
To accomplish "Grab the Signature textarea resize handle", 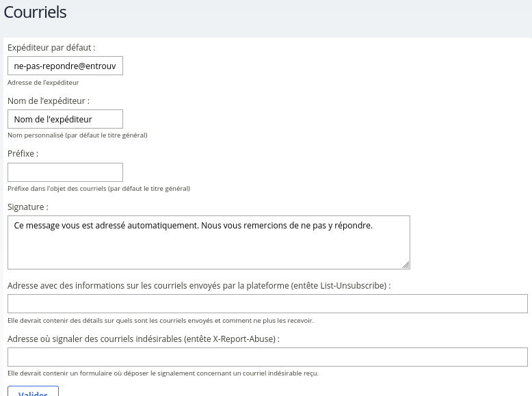I will (x=406, y=265).
